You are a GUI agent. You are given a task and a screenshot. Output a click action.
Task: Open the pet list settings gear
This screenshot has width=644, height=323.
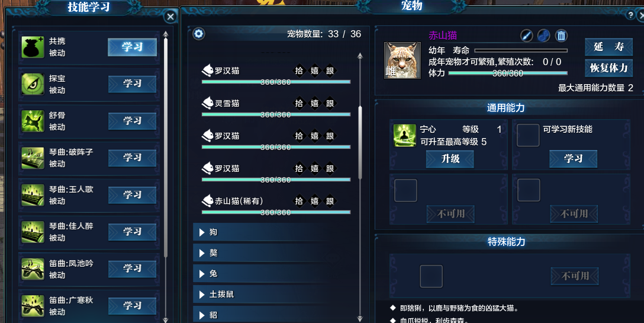pyautogui.click(x=199, y=33)
